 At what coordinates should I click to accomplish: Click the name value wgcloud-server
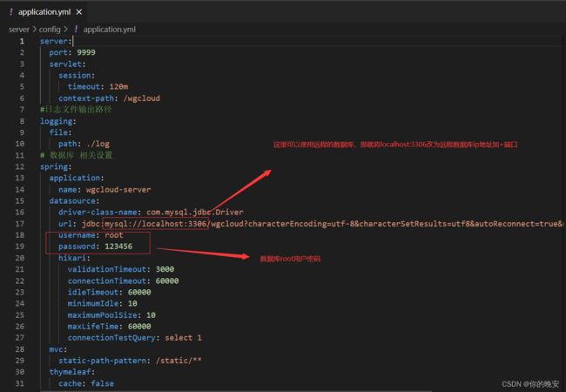(x=118, y=190)
